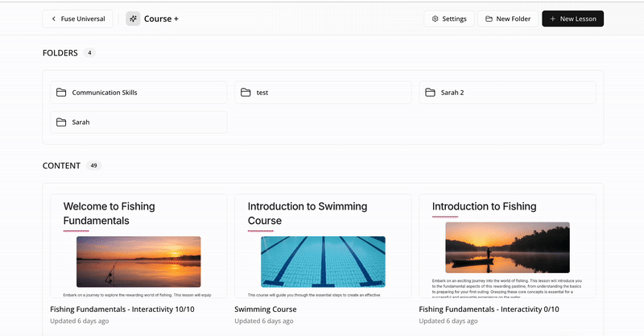The width and height of the screenshot is (644, 336).
Task: Click the folder icon in New Folder
Action: point(489,19)
